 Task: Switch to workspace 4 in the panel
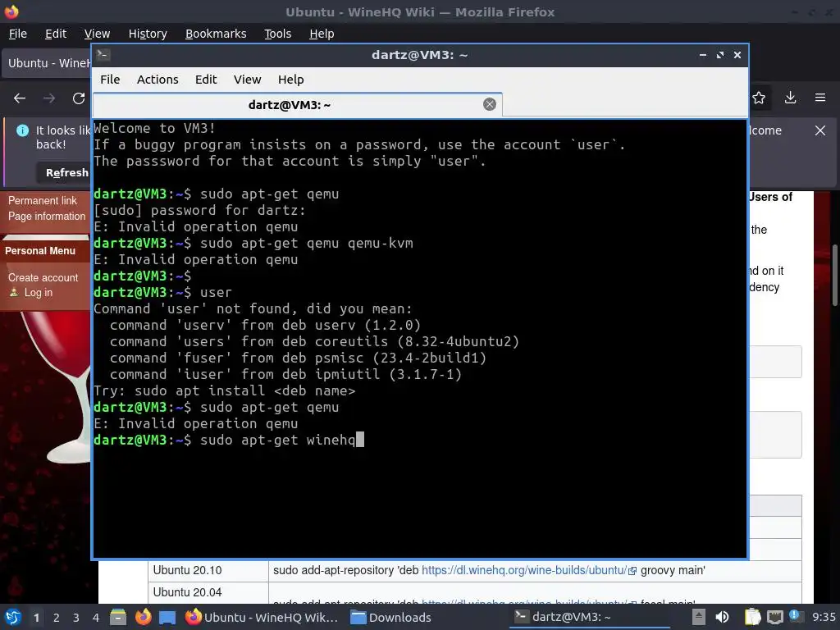tap(96, 618)
